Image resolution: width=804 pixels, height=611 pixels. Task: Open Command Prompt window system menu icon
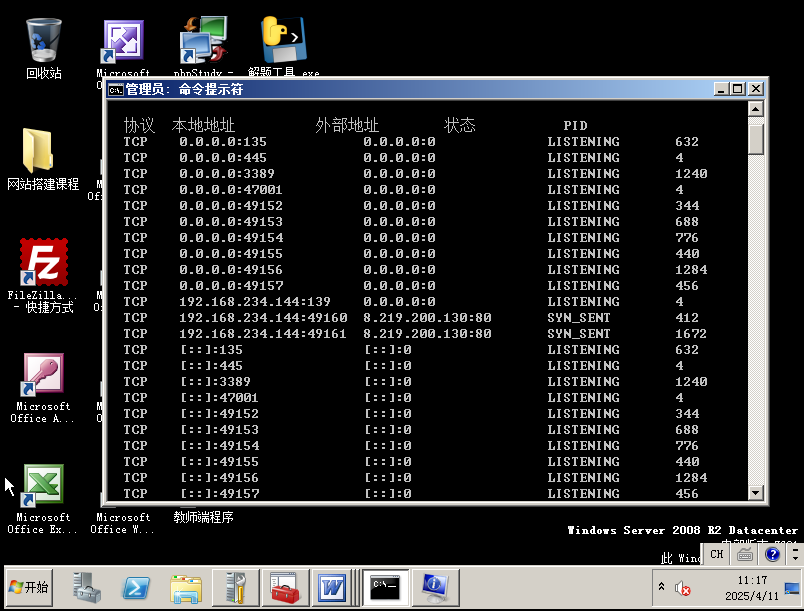115,90
